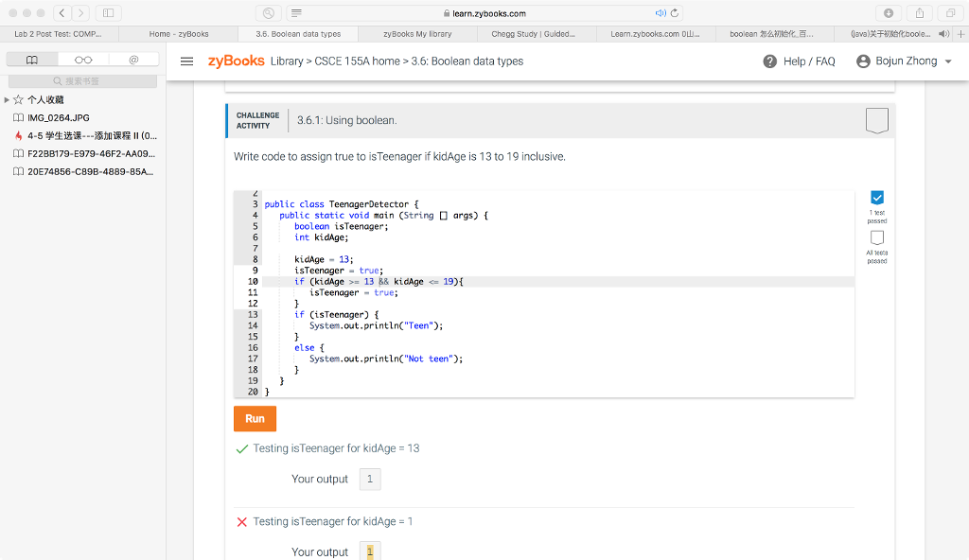Click the back navigation arrow
The width and height of the screenshot is (969, 560).
click(62, 12)
